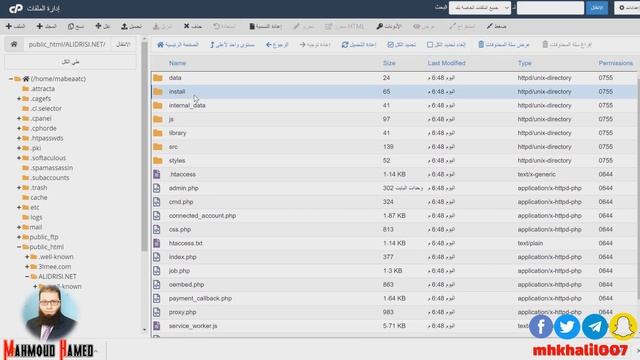Sort by the Name column header
Screen dimensions: 640x360
[177, 63]
